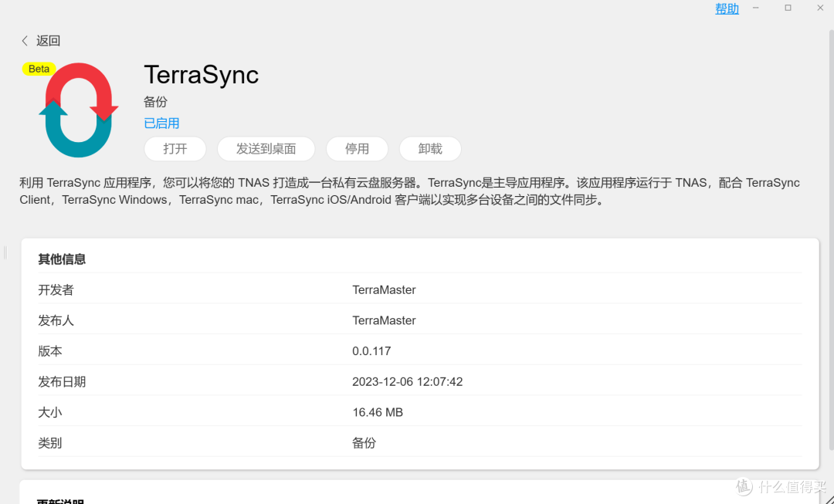Screen dimensions: 834x504
Task: Click the 发布日期 row label
Action: click(62, 382)
